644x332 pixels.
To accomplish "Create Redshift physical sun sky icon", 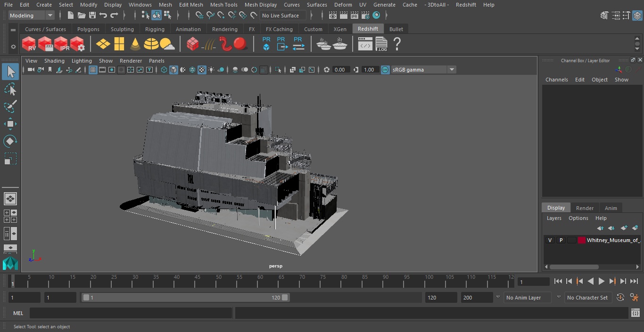I will point(167,44).
